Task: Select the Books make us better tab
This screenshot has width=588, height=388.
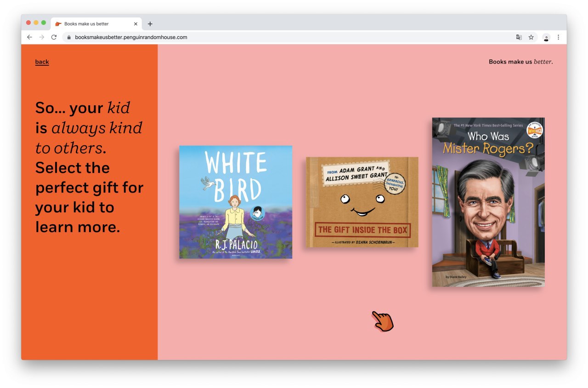Action: [96, 24]
